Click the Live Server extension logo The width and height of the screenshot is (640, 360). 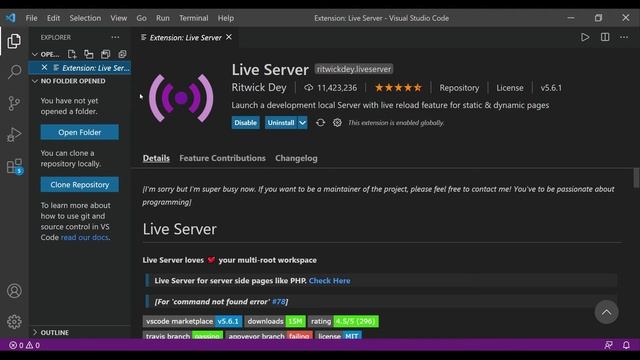[x=181, y=98]
